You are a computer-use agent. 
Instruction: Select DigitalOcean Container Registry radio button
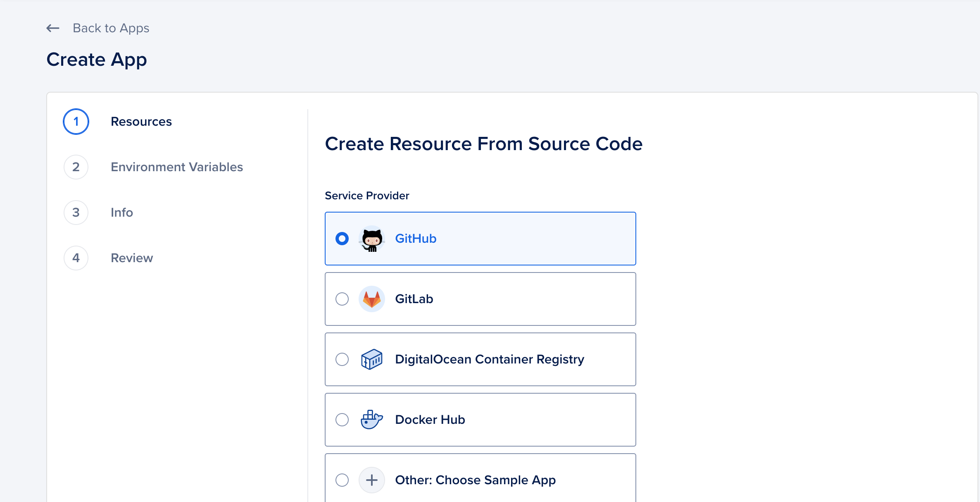coord(342,359)
